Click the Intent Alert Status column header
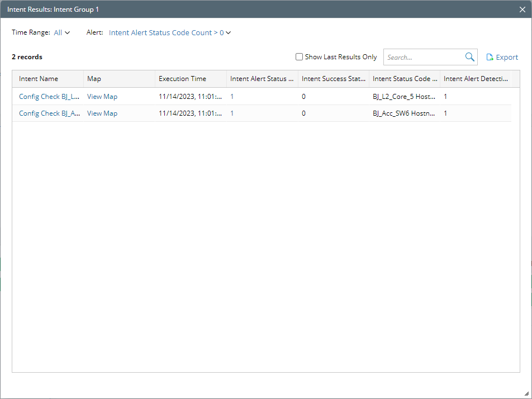The height and width of the screenshot is (399, 532). [x=262, y=79]
